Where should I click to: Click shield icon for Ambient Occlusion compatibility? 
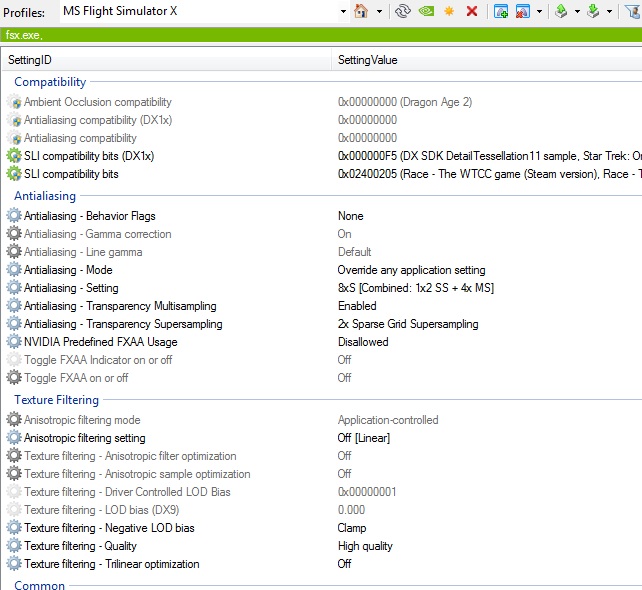[15, 102]
